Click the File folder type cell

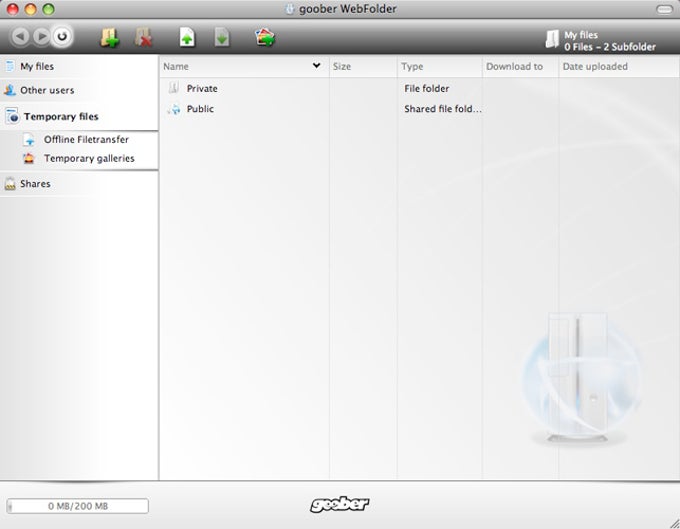click(427, 88)
